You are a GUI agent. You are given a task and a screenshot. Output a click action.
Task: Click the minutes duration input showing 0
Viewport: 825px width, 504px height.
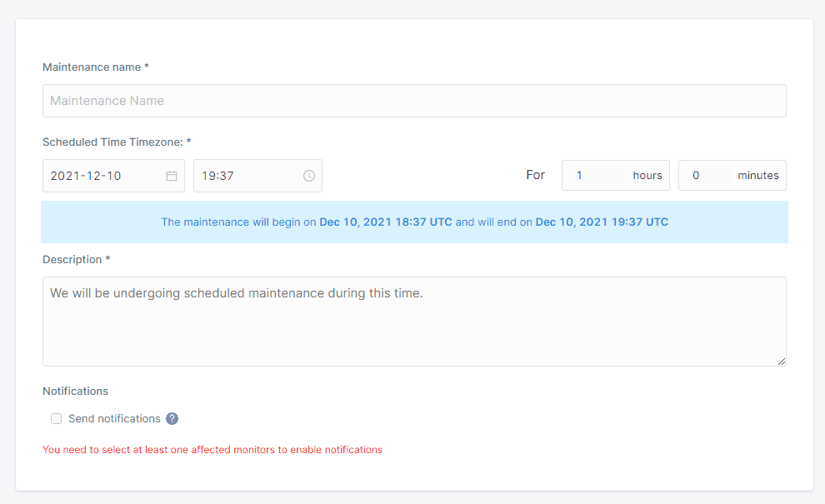(710, 176)
